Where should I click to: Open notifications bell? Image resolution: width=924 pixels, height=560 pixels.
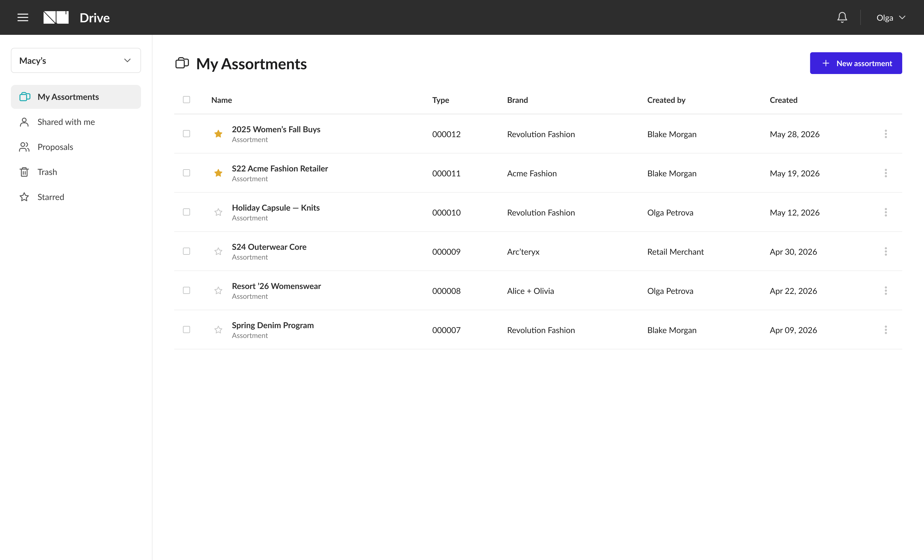(842, 18)
